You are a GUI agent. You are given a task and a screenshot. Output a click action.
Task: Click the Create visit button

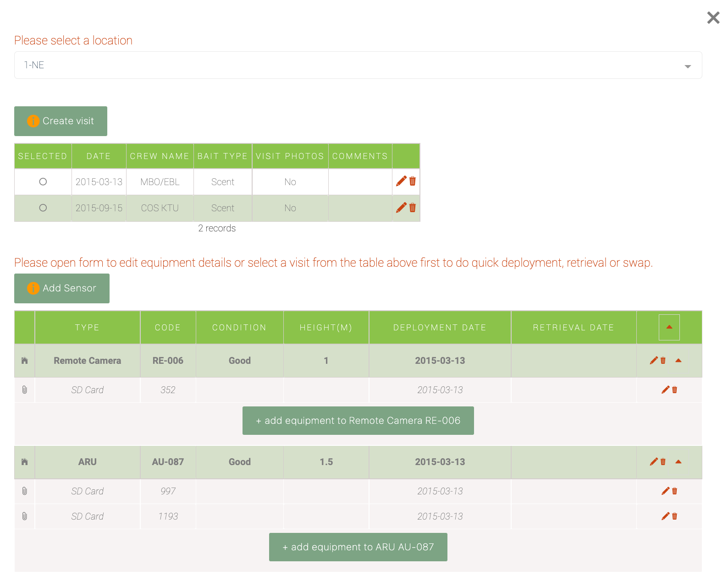pos(61,121)
